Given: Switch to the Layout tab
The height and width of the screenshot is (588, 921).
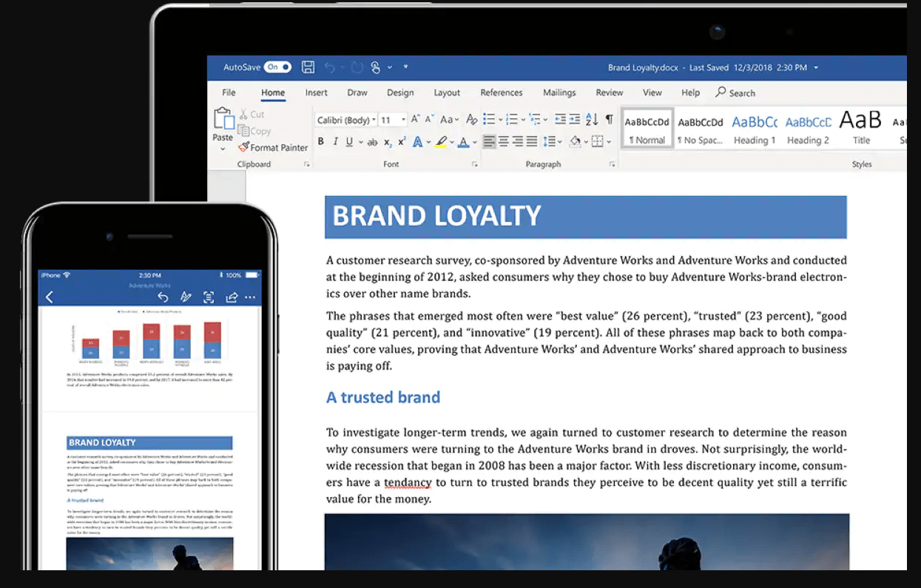Looking at the screenshot, I should coord(447,92).
